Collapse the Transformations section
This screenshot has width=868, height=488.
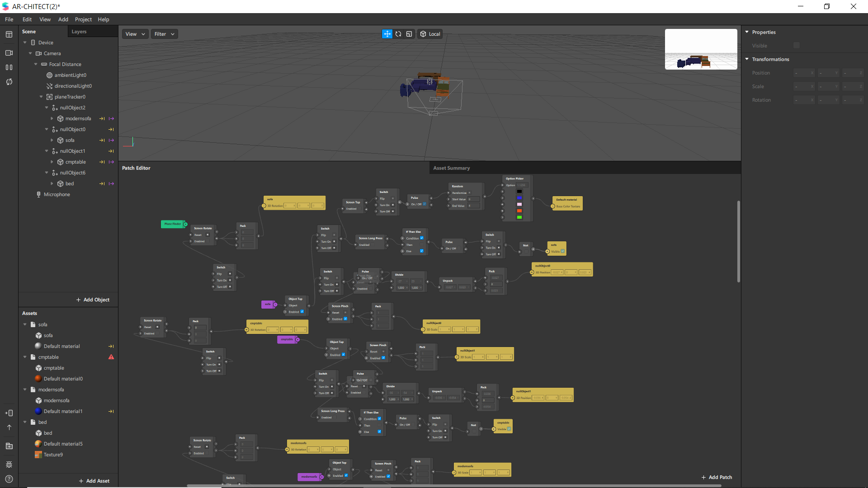[x=747, y=59]
